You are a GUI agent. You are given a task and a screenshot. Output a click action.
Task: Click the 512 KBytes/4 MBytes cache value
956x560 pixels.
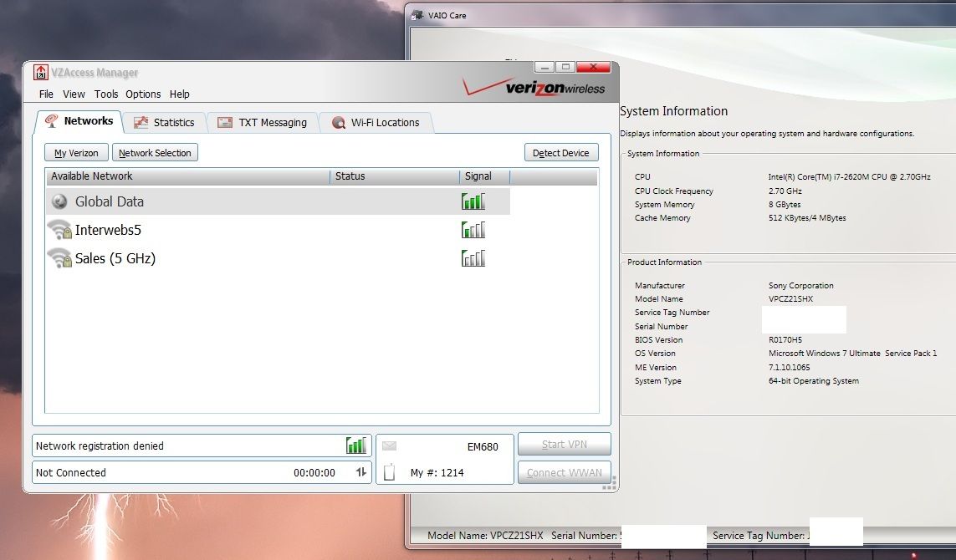[807, 217]
